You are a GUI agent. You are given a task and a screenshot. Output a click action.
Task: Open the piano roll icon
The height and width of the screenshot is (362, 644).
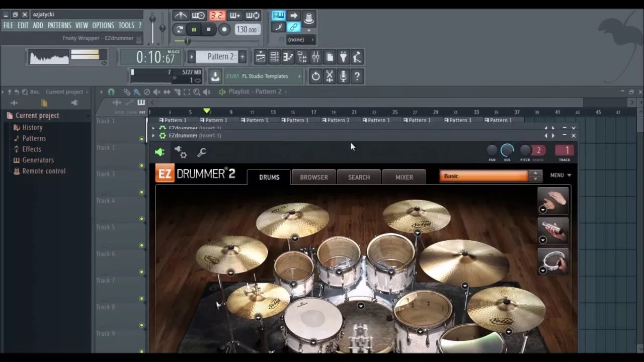(x=288, y=57)
